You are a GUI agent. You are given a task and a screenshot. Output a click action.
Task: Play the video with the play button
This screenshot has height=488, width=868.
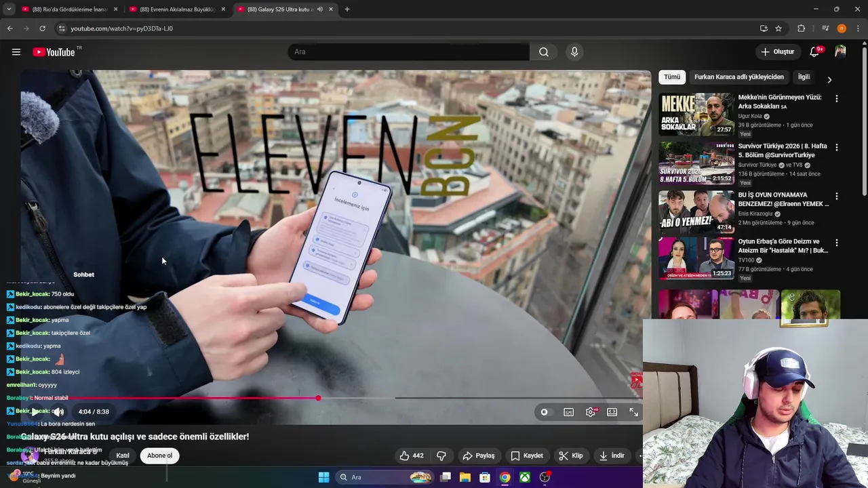pos(35,411)
